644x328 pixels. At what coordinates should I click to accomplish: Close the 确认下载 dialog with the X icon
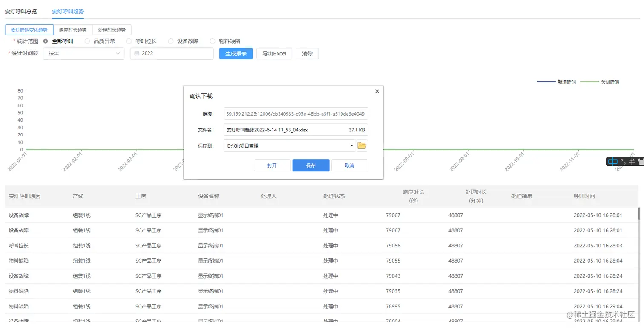[x=377, y=91]
